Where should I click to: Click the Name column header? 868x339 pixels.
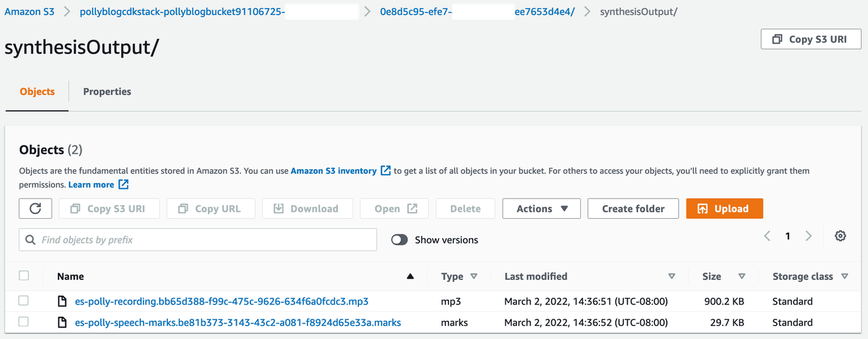(x=71, y=276)
